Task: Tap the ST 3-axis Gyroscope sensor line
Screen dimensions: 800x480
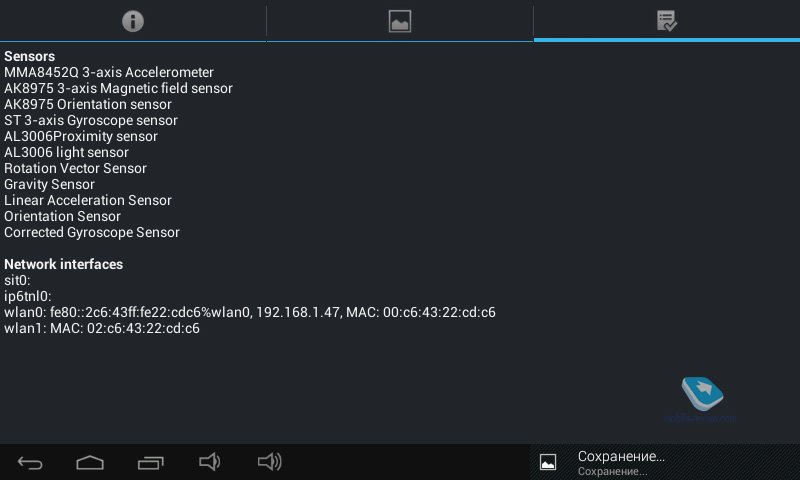Action: (91, 120)
